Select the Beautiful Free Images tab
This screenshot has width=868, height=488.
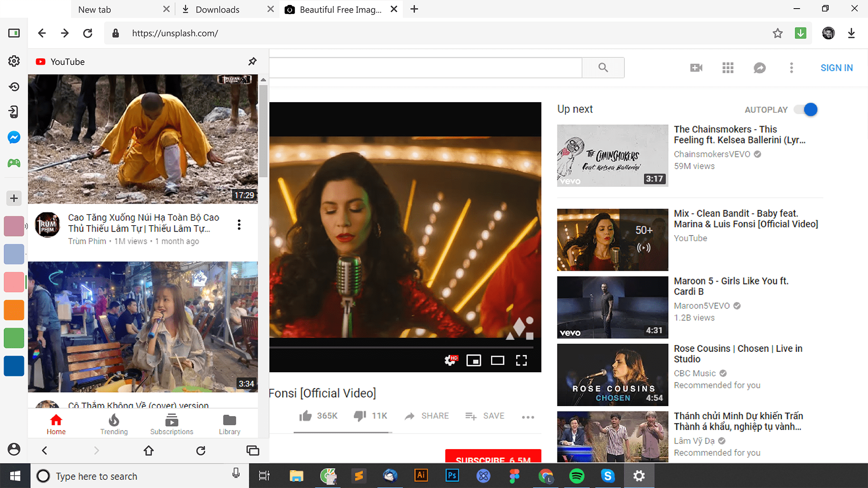(340, 9)
